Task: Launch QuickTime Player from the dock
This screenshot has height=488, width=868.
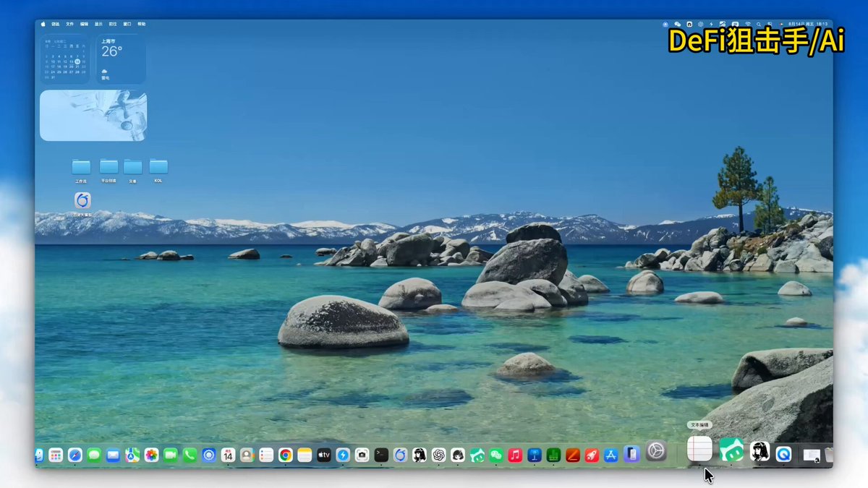Action: pos(783,454)
